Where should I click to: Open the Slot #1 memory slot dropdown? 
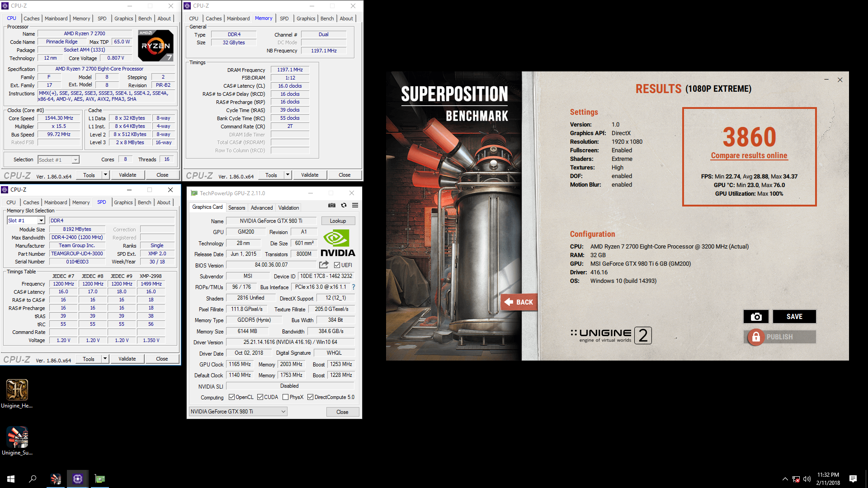(26, 221)
